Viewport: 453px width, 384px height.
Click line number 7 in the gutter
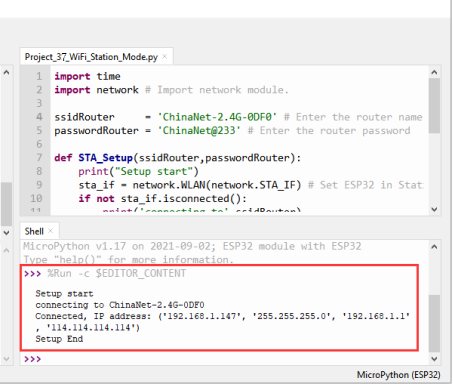point(39,158)
